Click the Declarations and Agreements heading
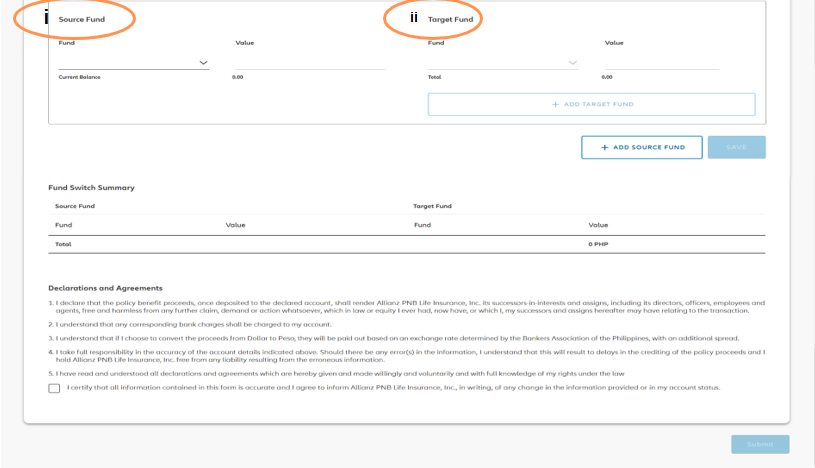This screenshot has height=468, width=815. pos(105,288)
